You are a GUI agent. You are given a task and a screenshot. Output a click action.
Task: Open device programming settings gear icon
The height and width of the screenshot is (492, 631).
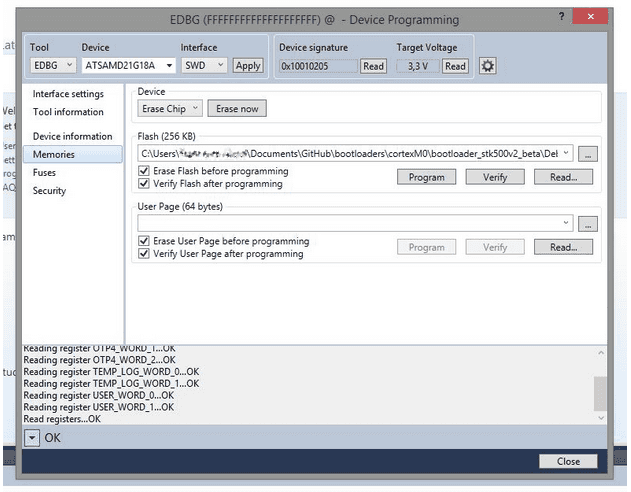[x=487, y=66]
